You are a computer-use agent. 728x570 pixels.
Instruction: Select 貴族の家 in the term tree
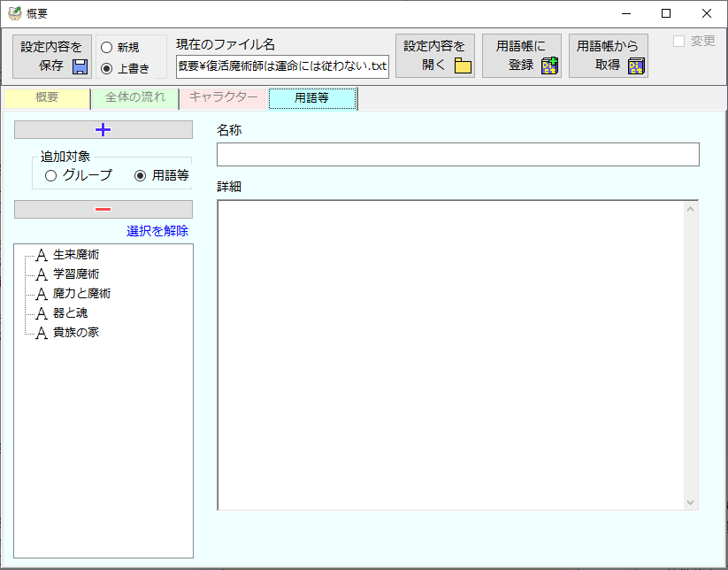[76, 333]
